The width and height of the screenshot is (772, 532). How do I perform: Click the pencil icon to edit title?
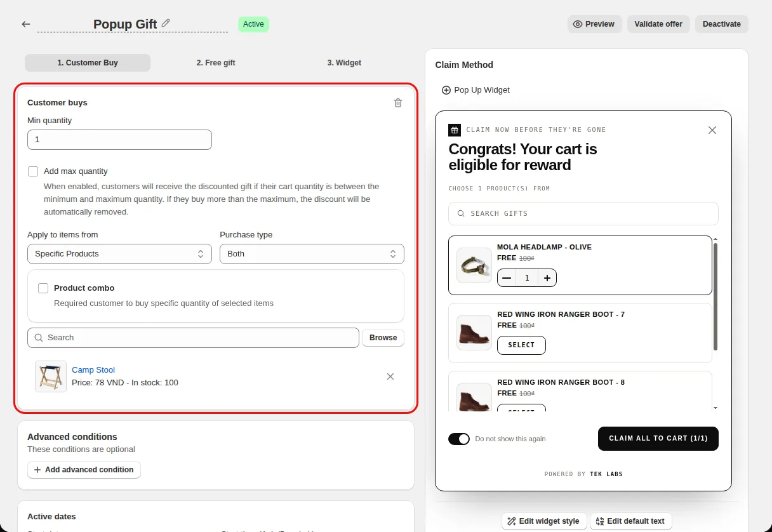[x=166, y=23]
